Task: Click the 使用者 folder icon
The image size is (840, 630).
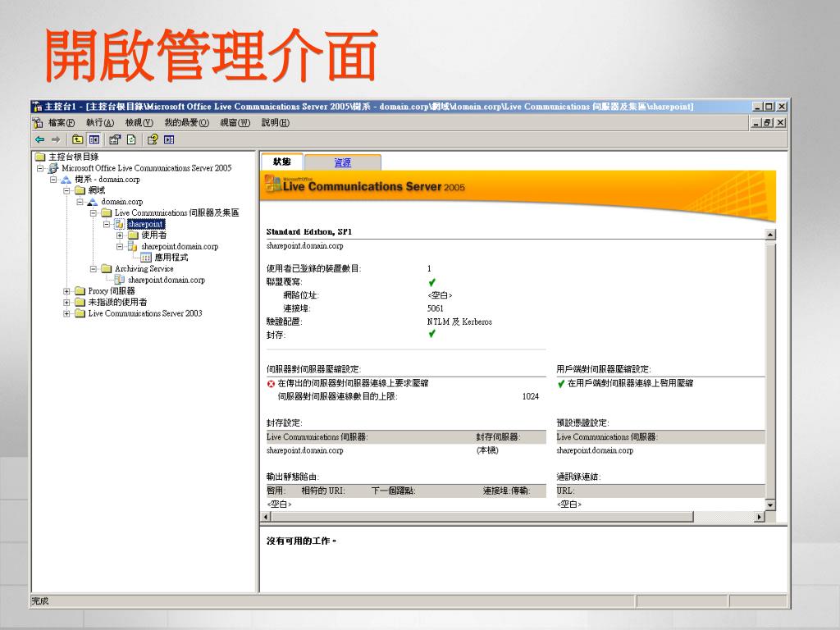Action: coord(133,235)
